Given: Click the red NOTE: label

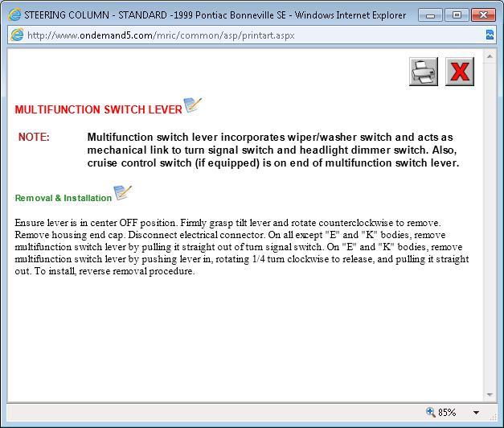Looking at the screenshot, I should (34, 137).
